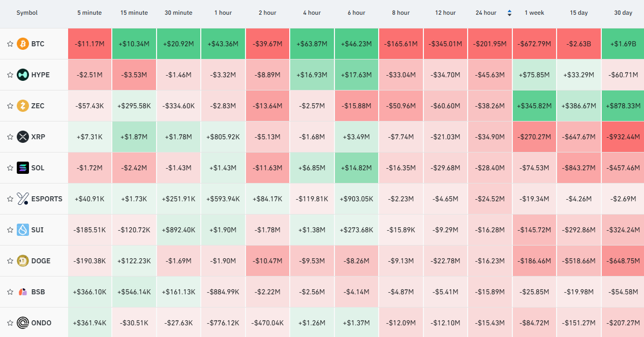Click the yellow ZEC coin icon
The height and width of the screenshot is (337, 644).
click(x=23, y=106)
